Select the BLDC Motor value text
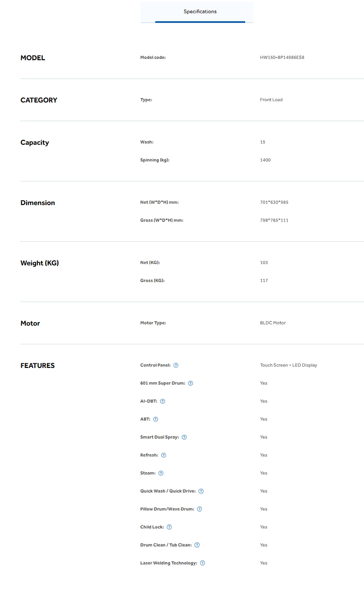 tap(273, 323)
